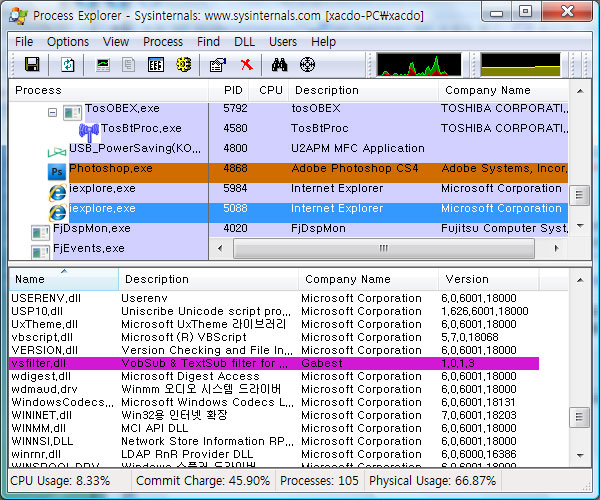Click the Commit Charge status bar entry

point(203,481)
